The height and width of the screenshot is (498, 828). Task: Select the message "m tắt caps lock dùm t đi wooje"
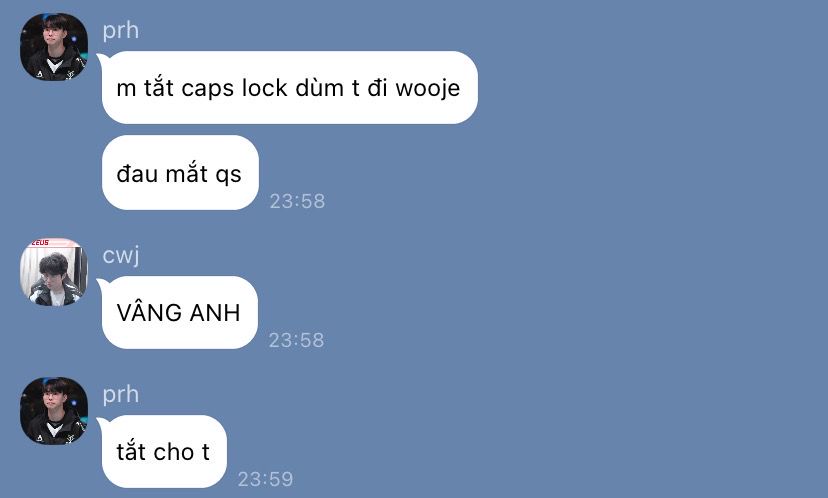point(289,88)
